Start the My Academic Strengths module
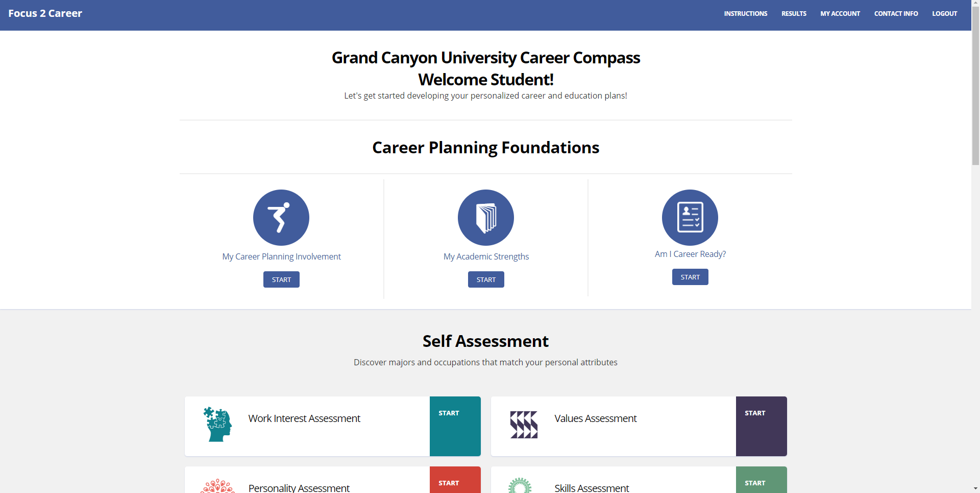This screenshot has width=980, height=493. coord(486,279)
